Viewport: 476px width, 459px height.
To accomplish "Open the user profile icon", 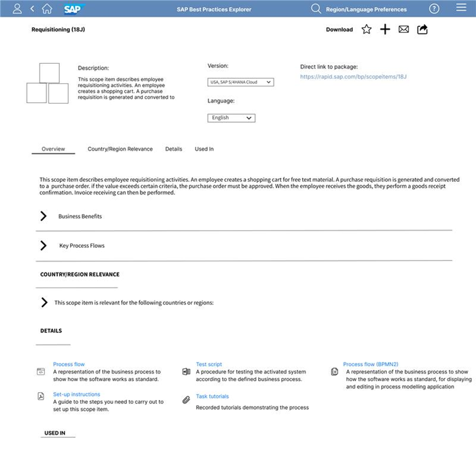I will click(17, 8).
